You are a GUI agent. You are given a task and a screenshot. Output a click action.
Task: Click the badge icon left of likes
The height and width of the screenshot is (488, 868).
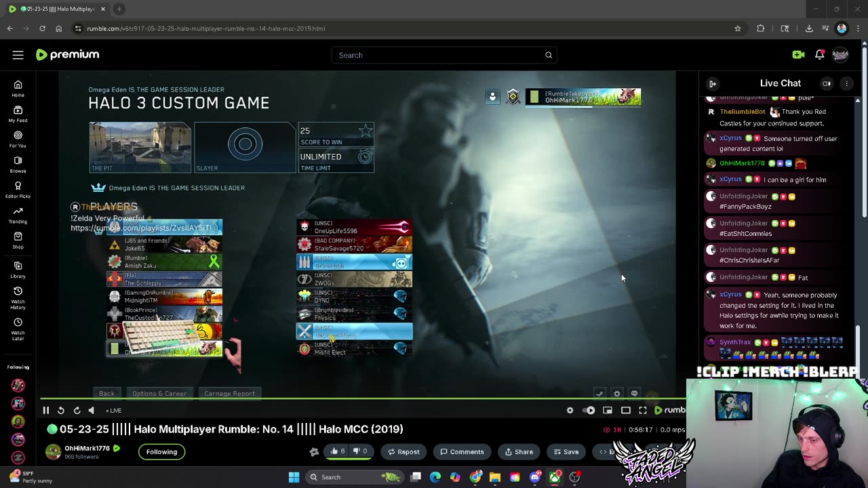point(314,451)
